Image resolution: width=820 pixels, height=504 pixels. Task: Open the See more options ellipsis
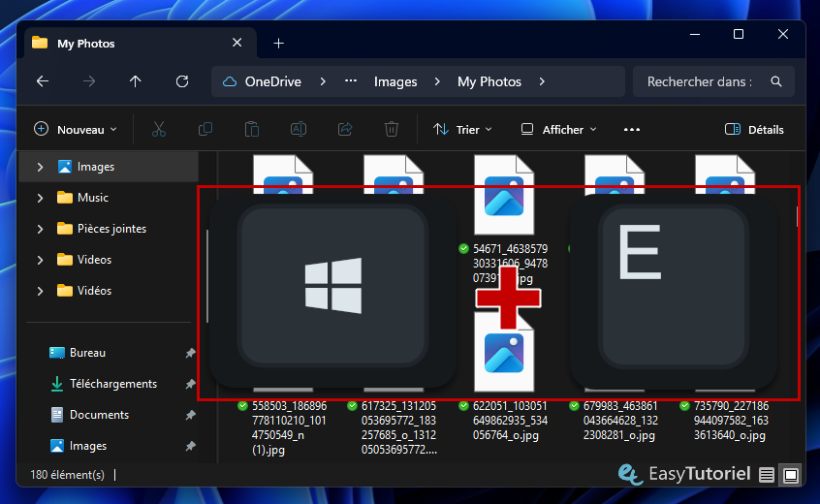[632, 129]
